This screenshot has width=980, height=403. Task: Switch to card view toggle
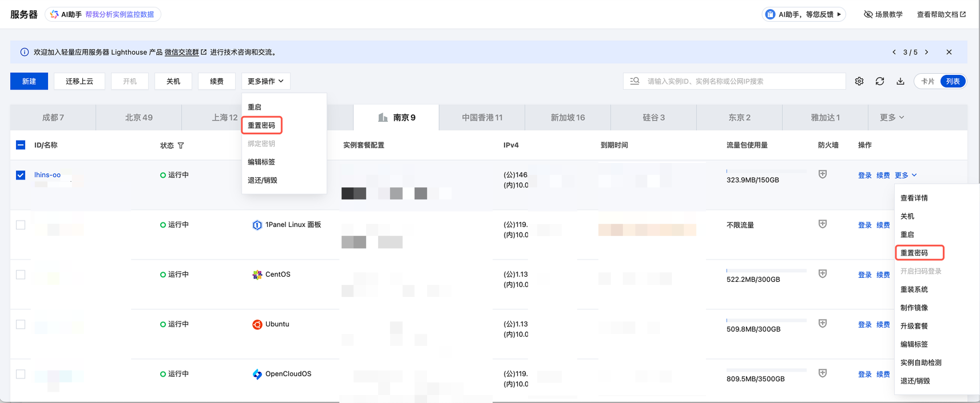pyautogui.click(x=927, y=81)
